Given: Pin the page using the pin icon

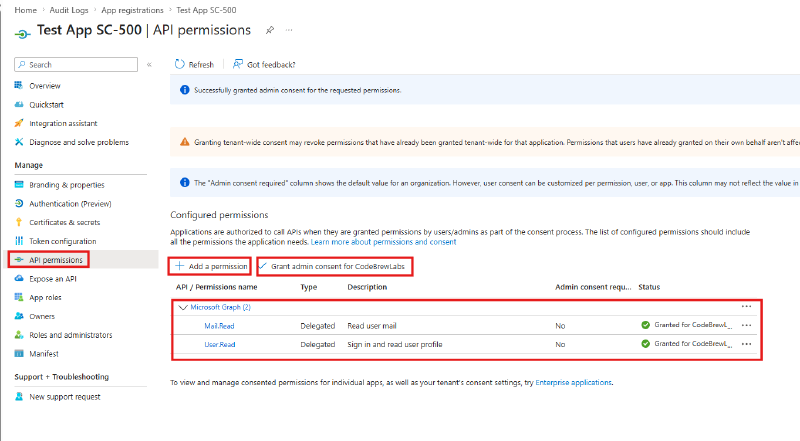Looking at the screenshot, I should pos(270,30).
